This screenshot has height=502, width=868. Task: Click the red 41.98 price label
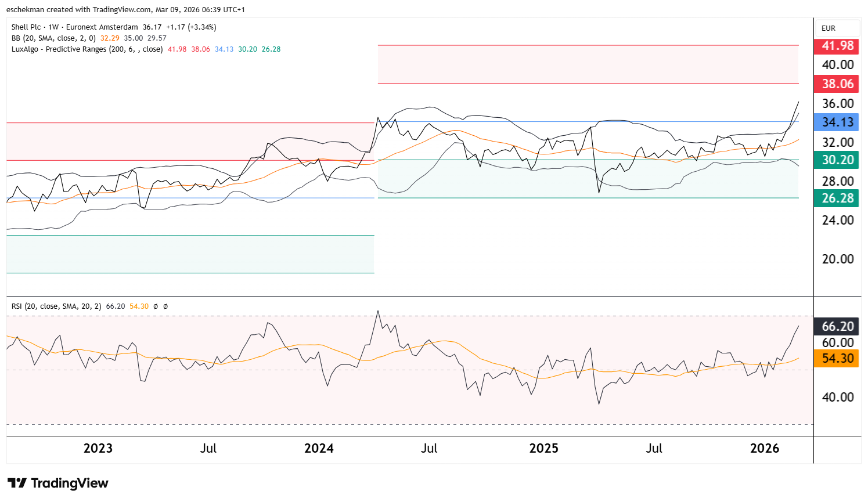point(837,46)
